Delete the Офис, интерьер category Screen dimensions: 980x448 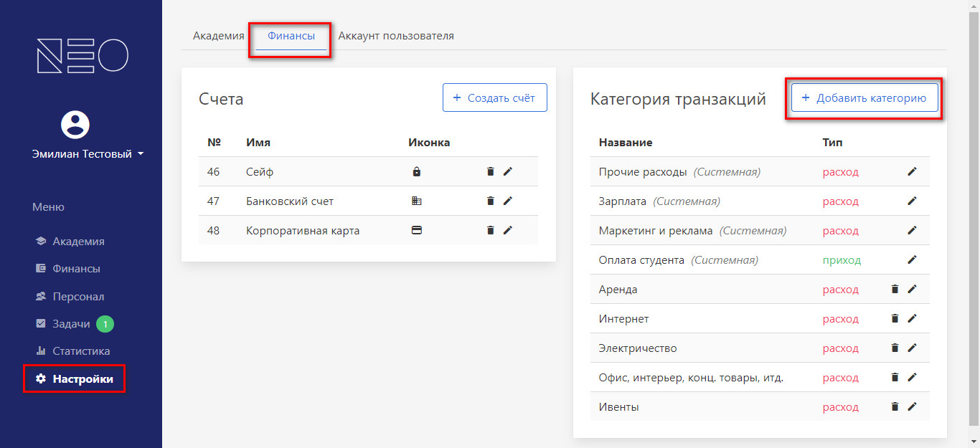(x=895, y=377)
